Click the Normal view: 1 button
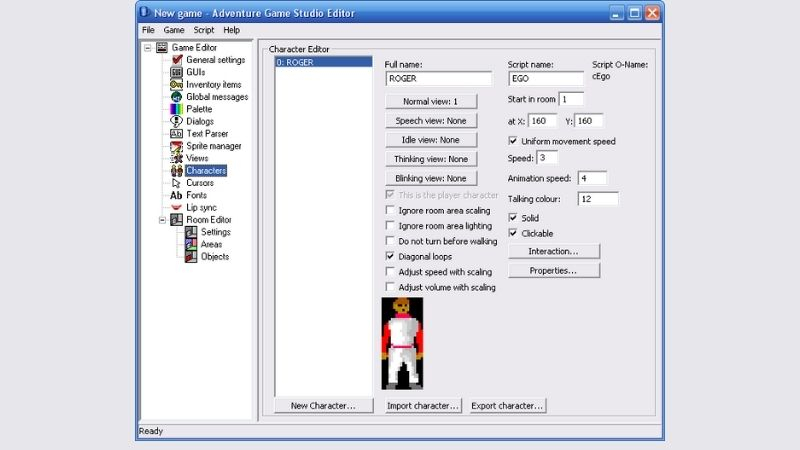 (431, 102)
